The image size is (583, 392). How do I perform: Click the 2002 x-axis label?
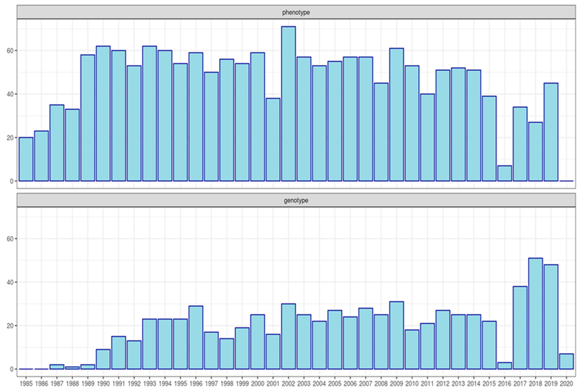(x=288, y=383)
